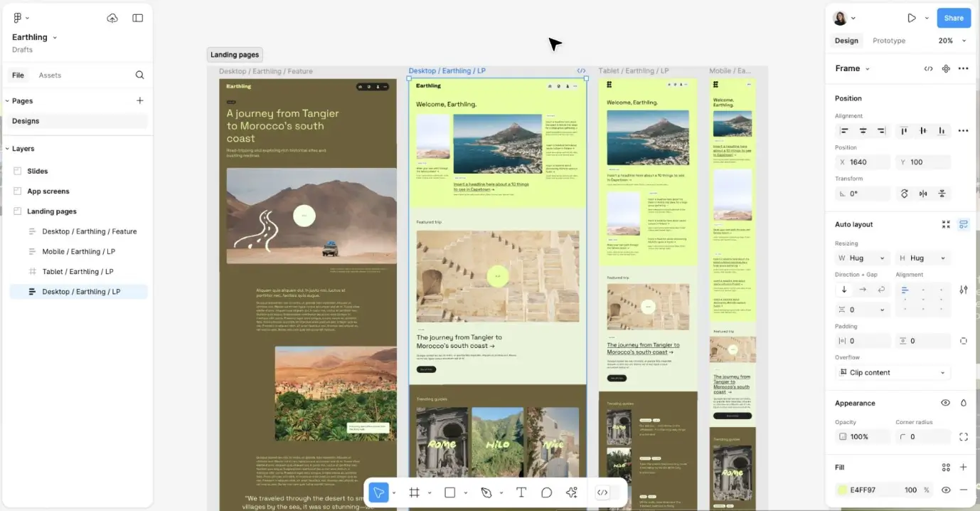Screen dimensions: 980x511
Task: Select the Designs page
Action: [78, 121]
